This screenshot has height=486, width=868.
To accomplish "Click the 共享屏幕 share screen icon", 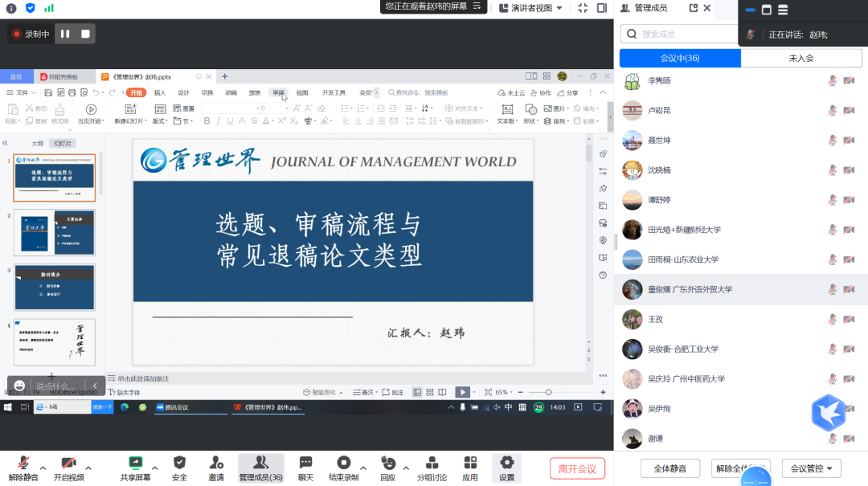I will point(135,464).
